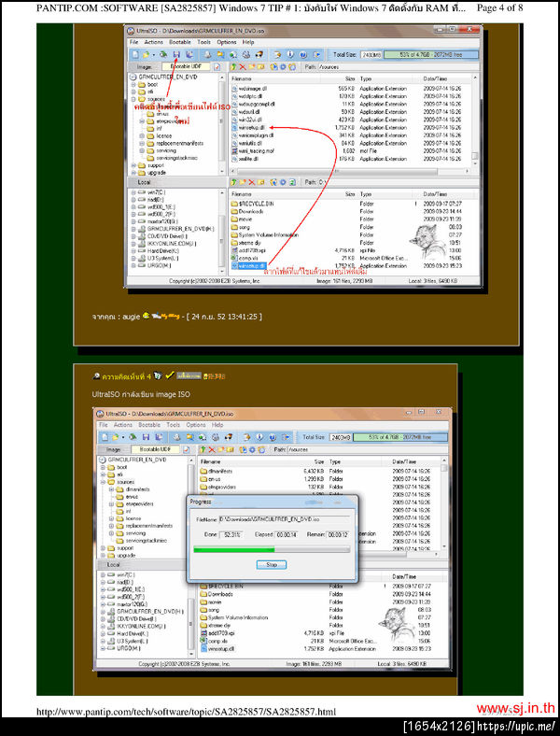Select GRMCULFRER_EN_DVD root node in lower tree
Screen dimensions: 560x736
pyautogui.click(x=134, y=460)
